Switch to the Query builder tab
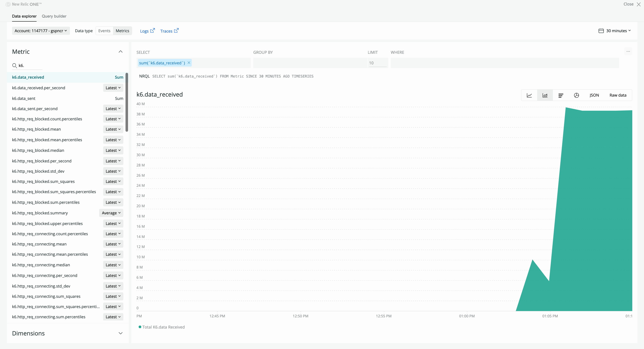This screenshot has height=349, width=644. click(54, 16)
